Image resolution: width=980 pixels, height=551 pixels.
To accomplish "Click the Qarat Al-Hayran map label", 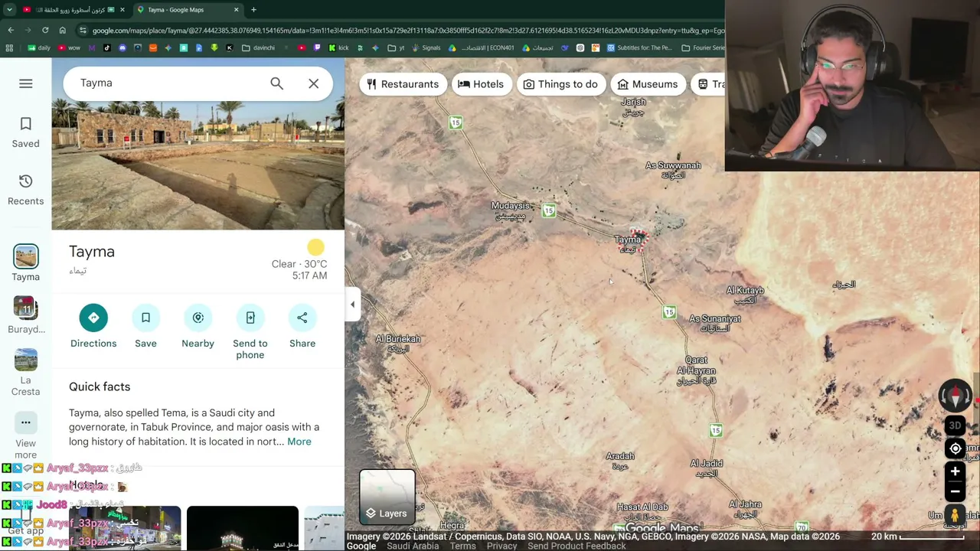I will 697,370.
